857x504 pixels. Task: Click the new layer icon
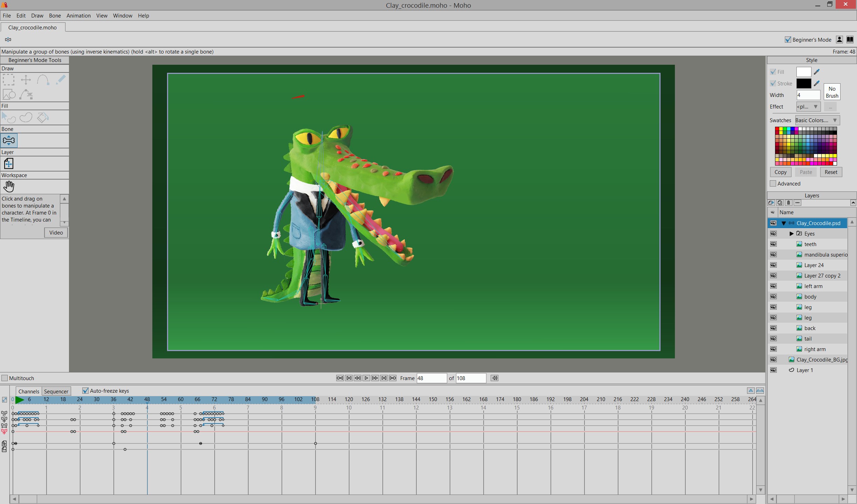[771, 203]
